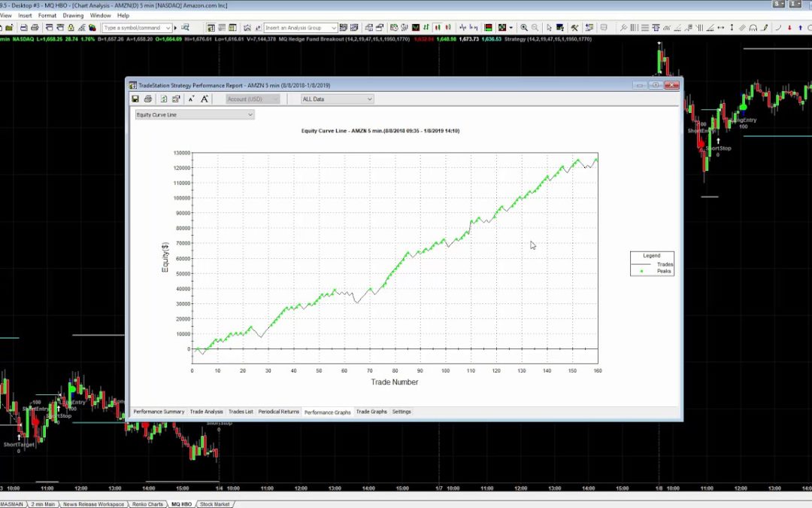Switch to the Performance Summary tab

click(159, 412)
